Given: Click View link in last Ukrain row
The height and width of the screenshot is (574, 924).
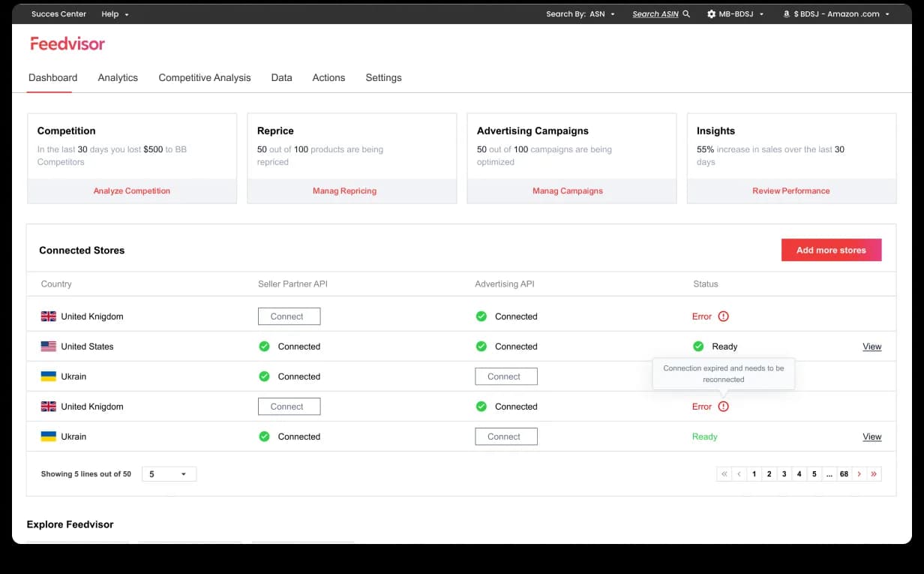Looking at the screenshot, I should tap(871, 437).
